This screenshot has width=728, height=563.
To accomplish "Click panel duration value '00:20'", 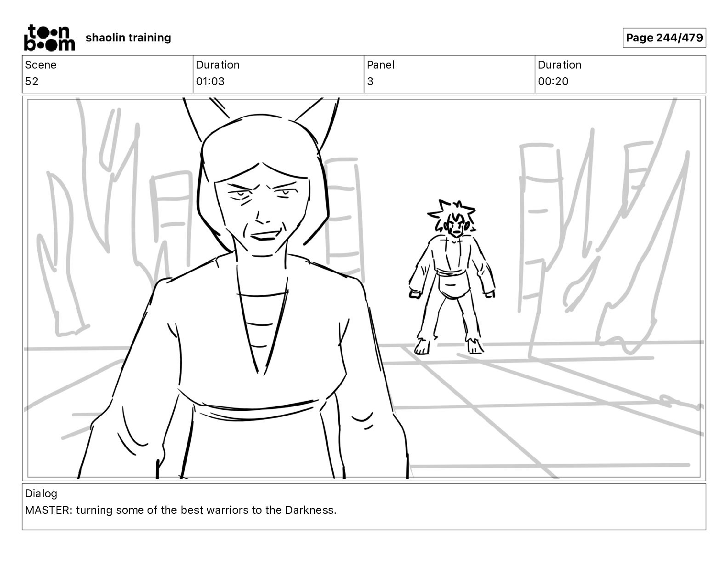I will point(553,81).
